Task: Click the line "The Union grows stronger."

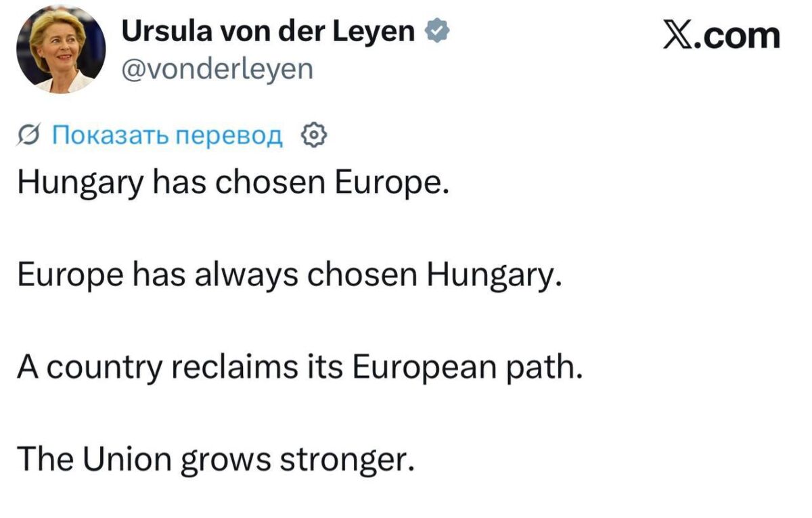Action: pyautogui.click(x=214, y=461)
